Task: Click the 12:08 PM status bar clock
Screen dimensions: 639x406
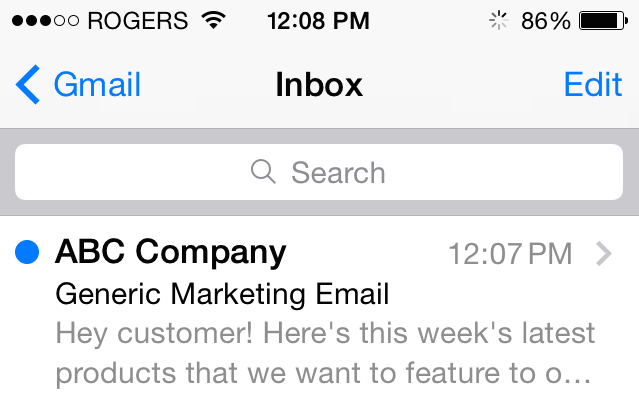Action: pyautogui.click(x=318, y=21)
